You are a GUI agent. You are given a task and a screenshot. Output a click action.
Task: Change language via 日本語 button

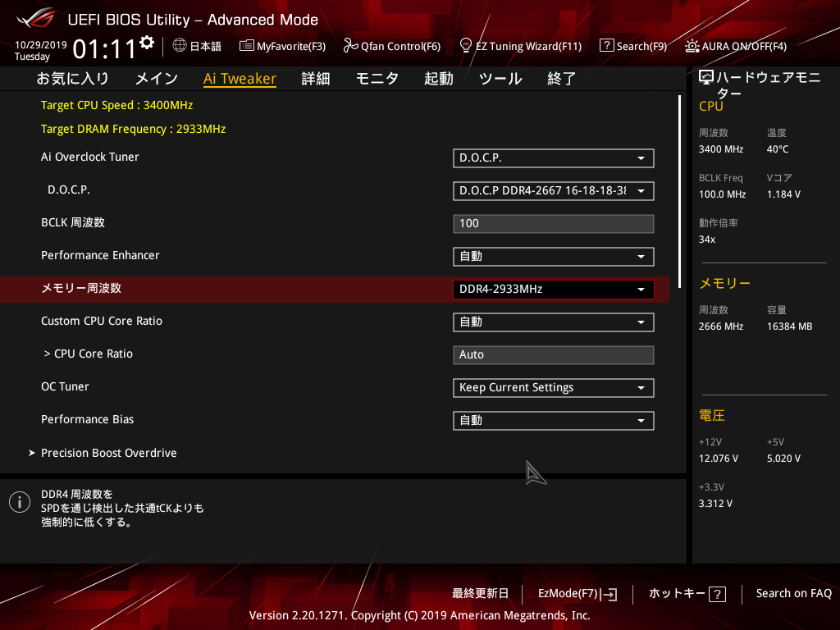(206, 46)
